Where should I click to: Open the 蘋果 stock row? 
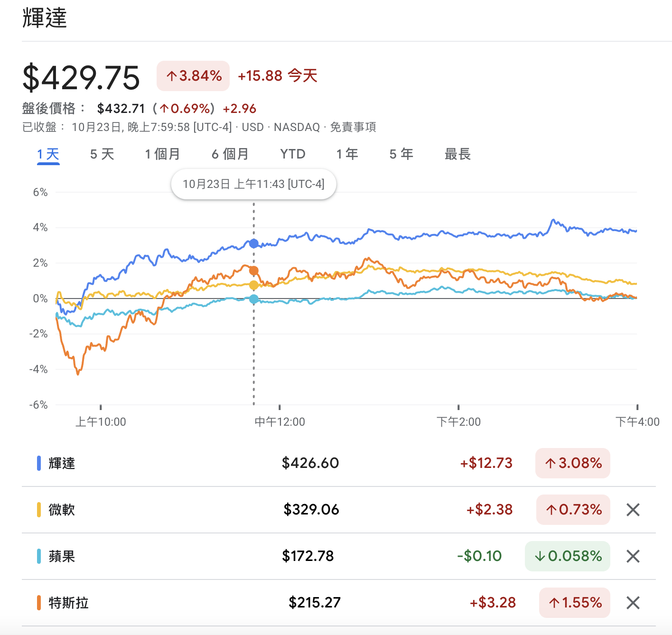339,556
